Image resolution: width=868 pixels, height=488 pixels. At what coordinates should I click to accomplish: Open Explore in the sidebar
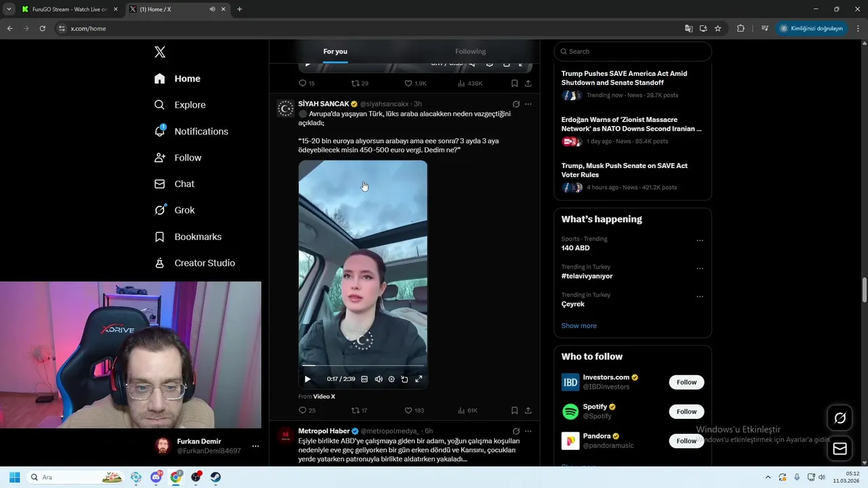coord(180,105)
